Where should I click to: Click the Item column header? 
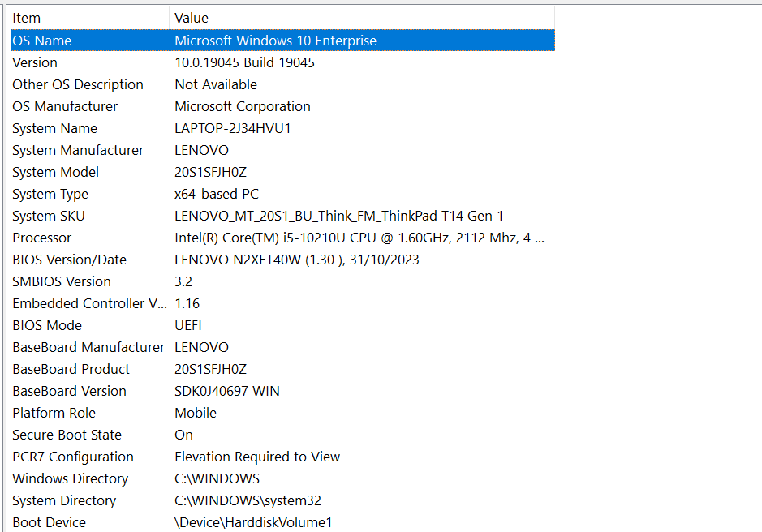click(90, 18)
